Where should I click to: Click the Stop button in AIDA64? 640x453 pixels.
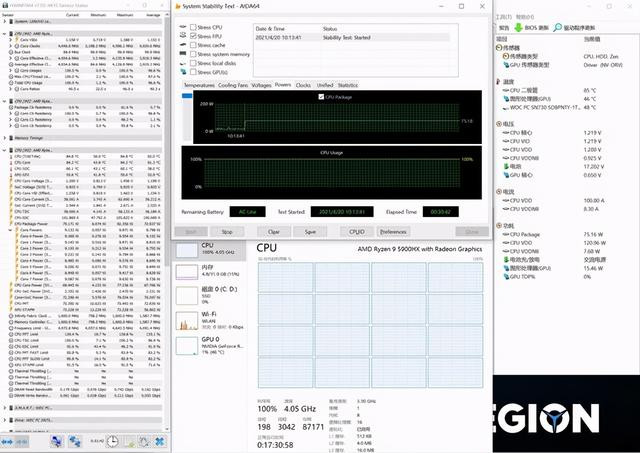click(227, 232)
